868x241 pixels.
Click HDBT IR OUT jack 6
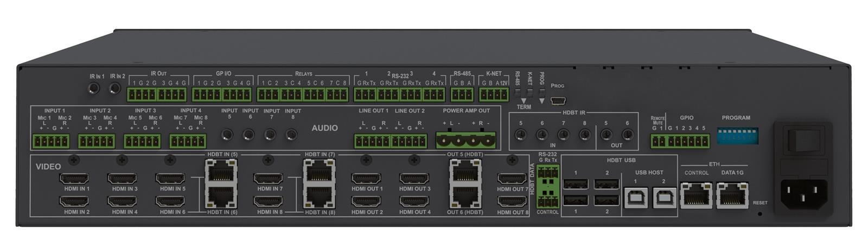coord(628,134)
